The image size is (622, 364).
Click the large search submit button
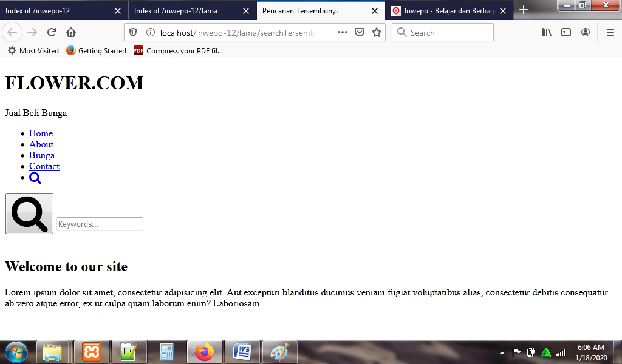29,214
